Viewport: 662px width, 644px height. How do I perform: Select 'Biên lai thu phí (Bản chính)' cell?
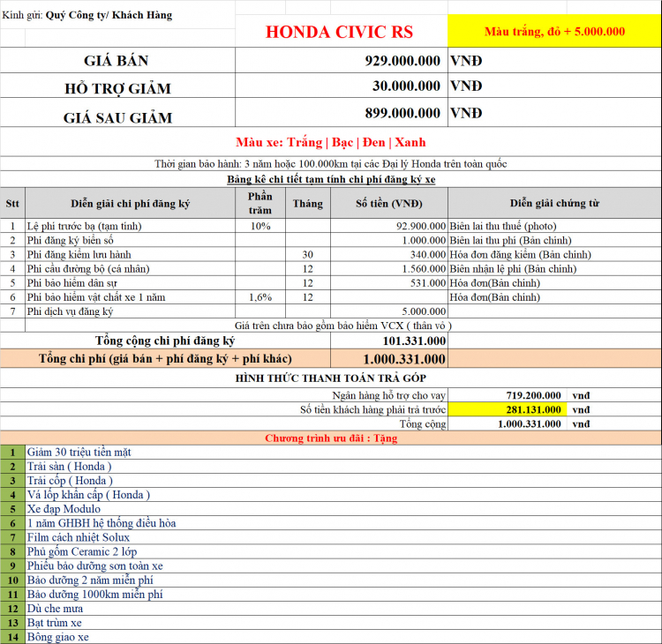click(x=554, y=240)
